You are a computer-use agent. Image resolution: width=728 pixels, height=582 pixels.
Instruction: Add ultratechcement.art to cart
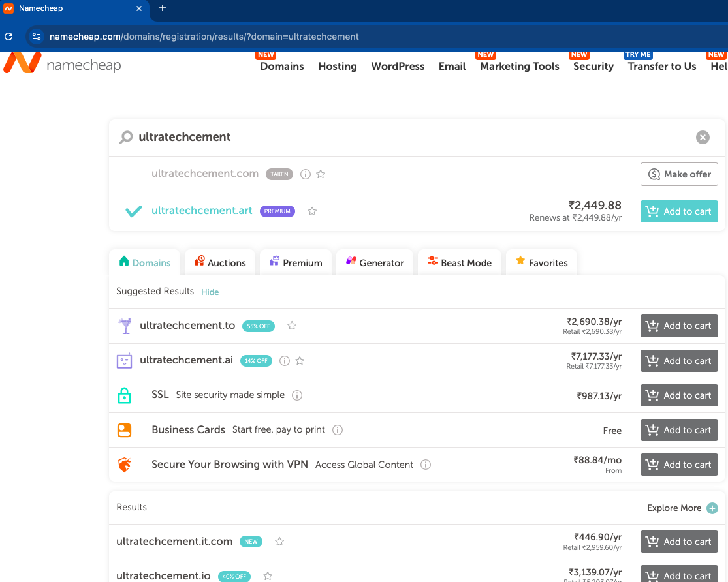pos(679,211)
